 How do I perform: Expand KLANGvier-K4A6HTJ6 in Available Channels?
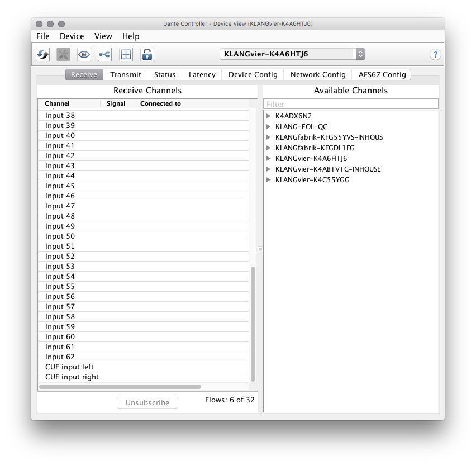[268, 159]
